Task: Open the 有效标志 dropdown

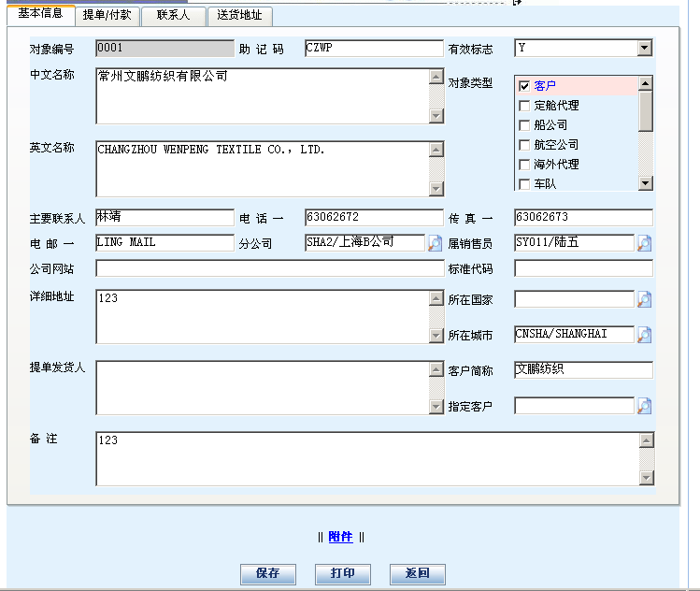Action: [644, 48]
